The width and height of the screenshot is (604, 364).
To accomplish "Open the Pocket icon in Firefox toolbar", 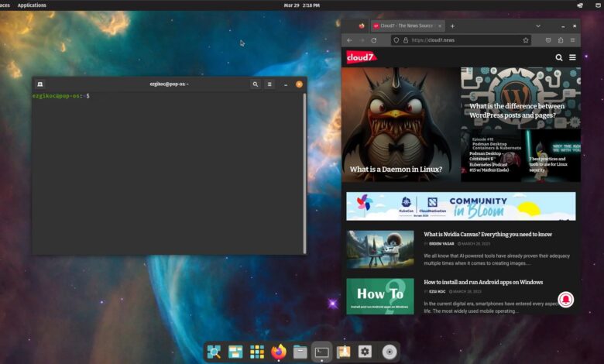I will [x=548, y=40].
